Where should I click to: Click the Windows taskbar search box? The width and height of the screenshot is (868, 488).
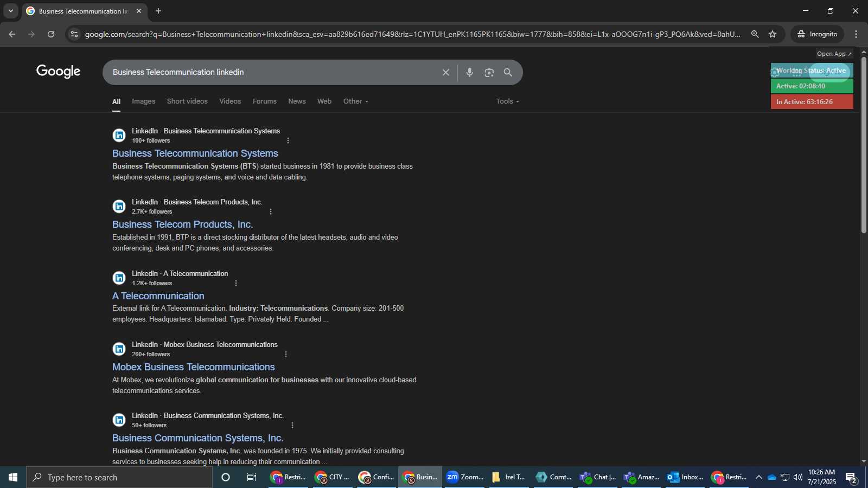[119, 477]
